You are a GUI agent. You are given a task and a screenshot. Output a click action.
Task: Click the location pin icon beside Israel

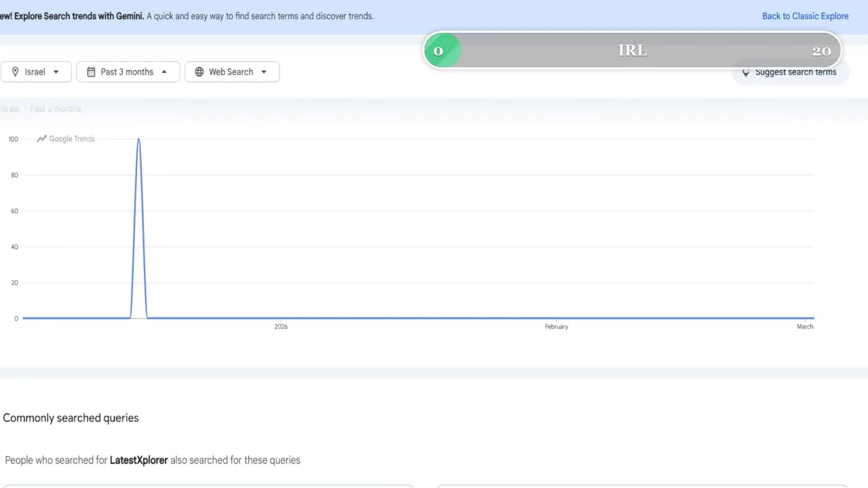tap(15, 72)
